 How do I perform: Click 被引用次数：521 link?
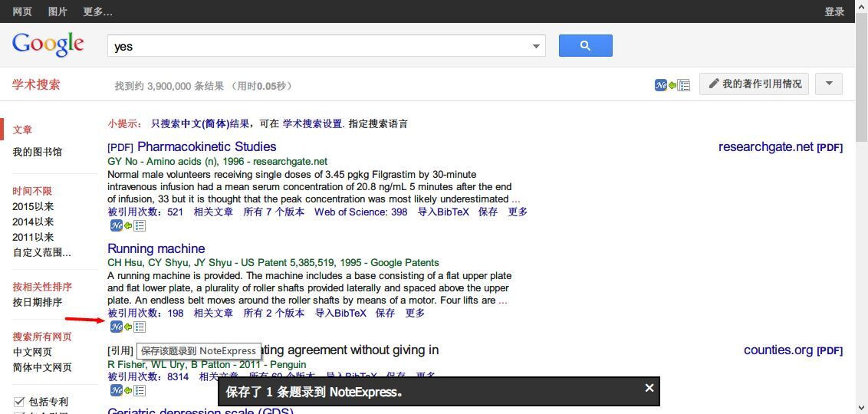(x=145, y=212)
